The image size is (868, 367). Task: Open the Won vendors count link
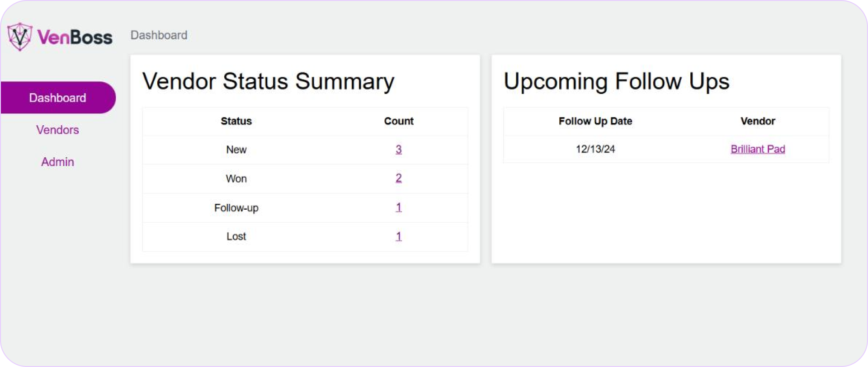point(398,178)
